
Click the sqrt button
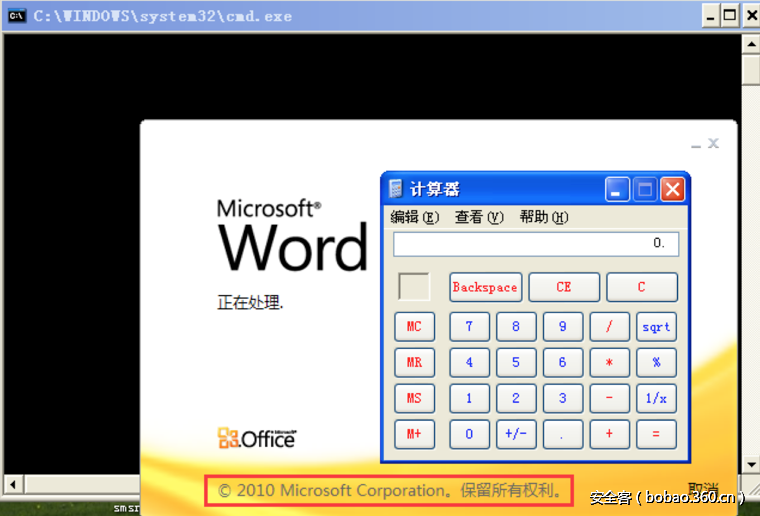click(x=656, y=326)
